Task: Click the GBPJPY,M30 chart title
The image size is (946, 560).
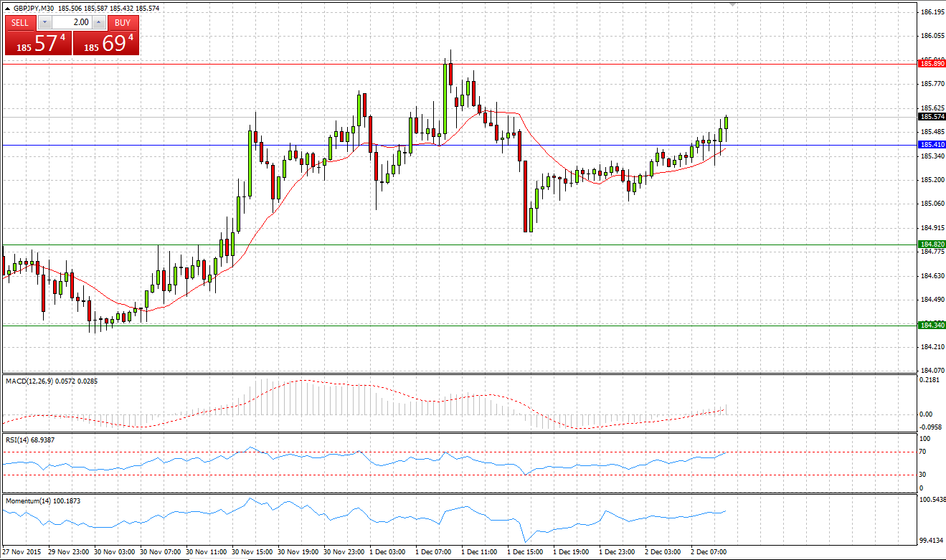Action: click(x=32, y=8)
